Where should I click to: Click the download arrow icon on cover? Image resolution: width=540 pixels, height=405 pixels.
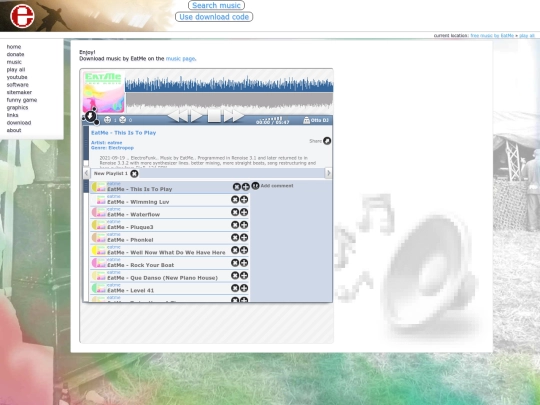point(91,116)
